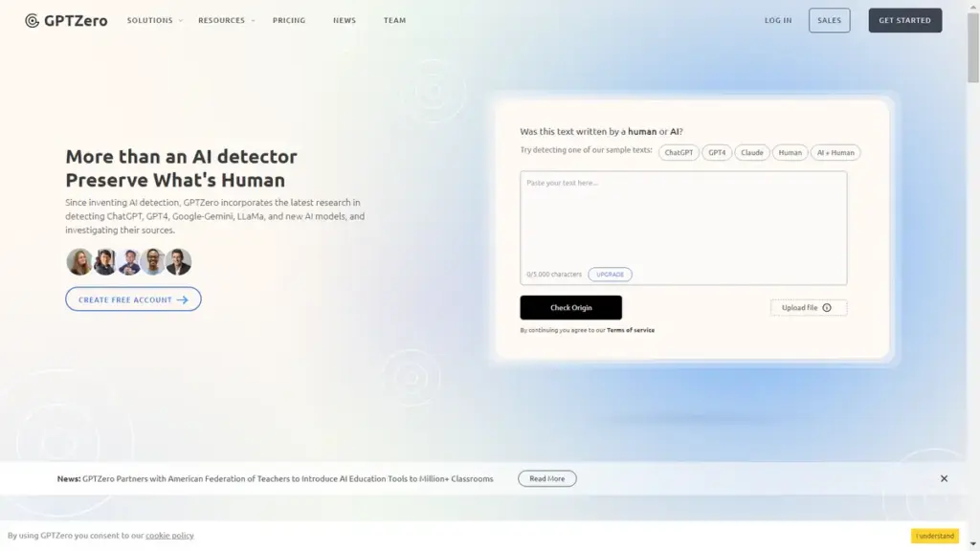The image size is (980, 551).
Task: Click the page vertical scrollbar thumb
Action: coord(973,47)
